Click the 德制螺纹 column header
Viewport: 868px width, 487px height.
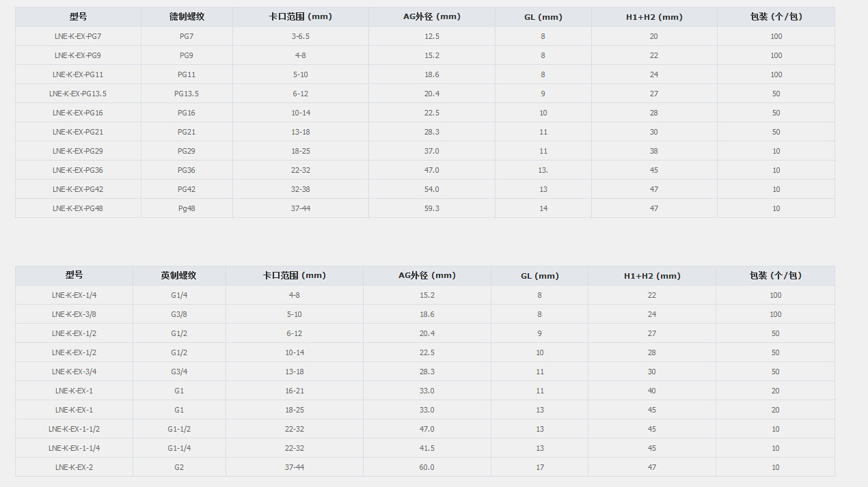coord(187,17)
